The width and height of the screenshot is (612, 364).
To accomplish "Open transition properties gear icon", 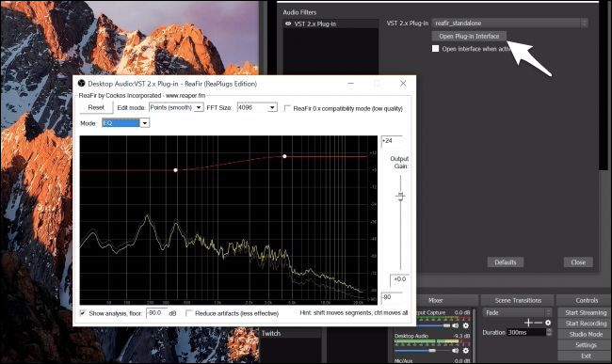I will click(548, 323).
